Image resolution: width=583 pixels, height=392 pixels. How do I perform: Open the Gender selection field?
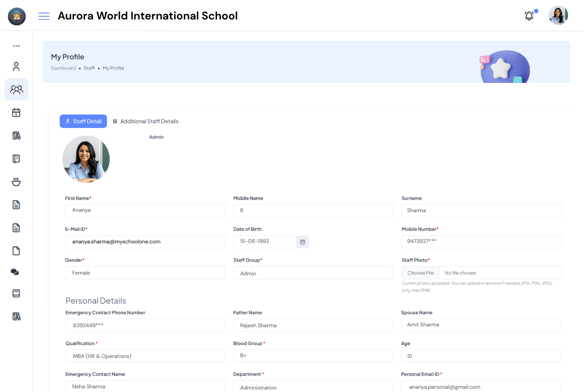point(145,273)
